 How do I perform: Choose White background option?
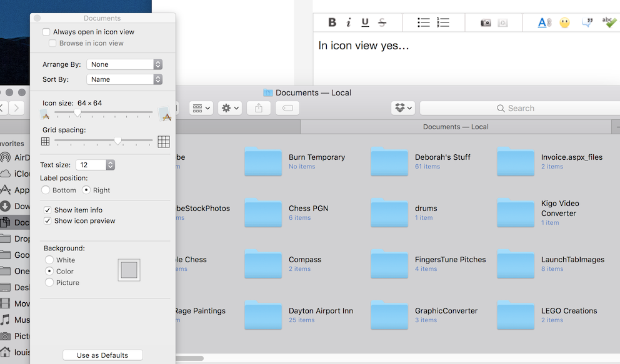[x=49, y=260]
